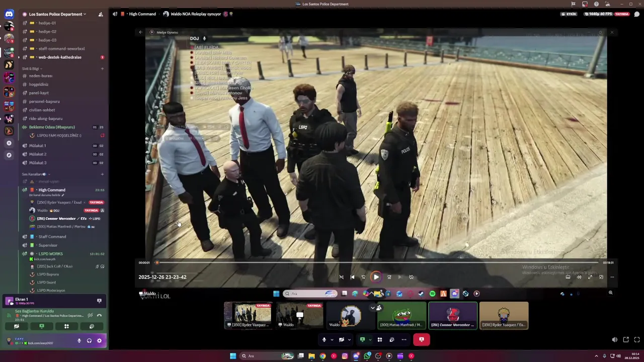Adjust stream volume speaker icon at bottom right
The image size is (644, 362).
pos(614,340)
